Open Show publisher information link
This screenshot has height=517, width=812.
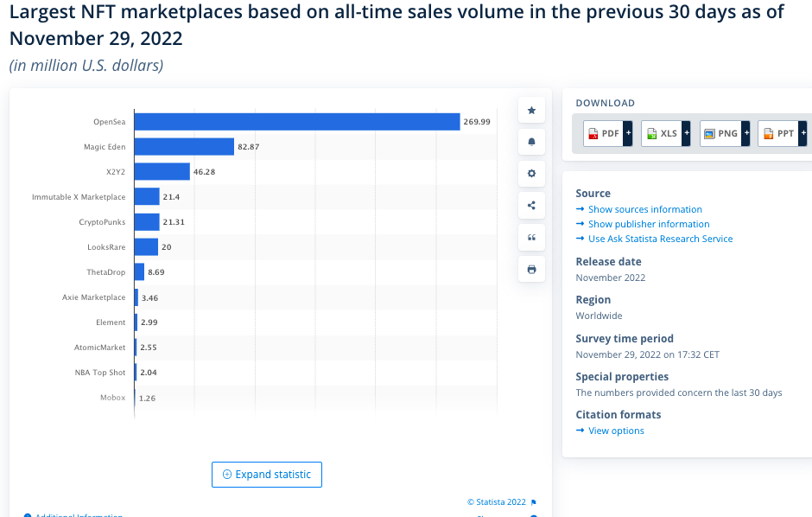(x=649, y=224)
